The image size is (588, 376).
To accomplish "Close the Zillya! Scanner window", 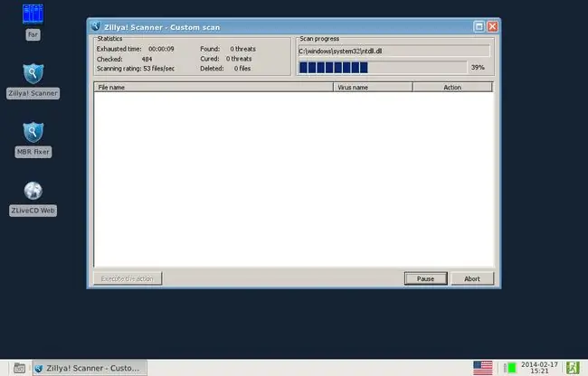I will tap(492, 26).
